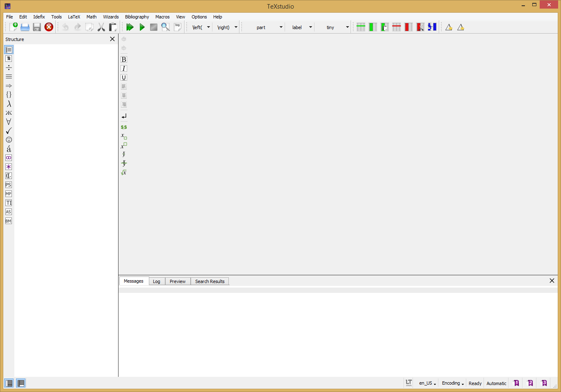
Task: Click the single green Compile arrow
Action: [142, 27]
